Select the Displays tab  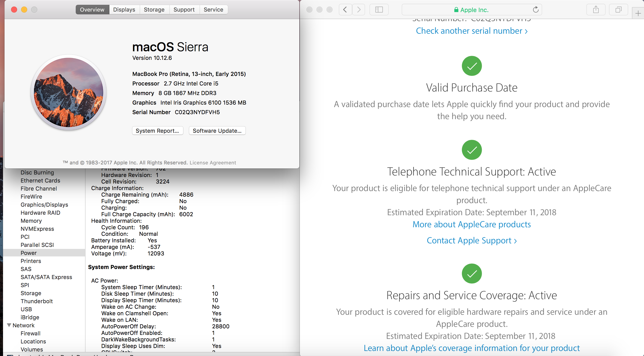[123, 9]
